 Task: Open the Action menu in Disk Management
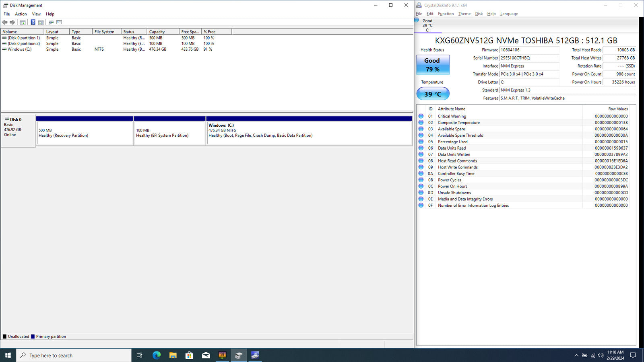point(21,14)
